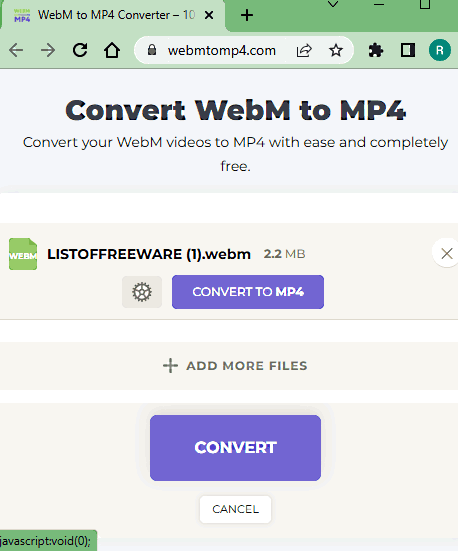Viewport: 458px width, 551px height.
Task: Go to the browser home page
Action: pyautogui.click(x=112, y=50)
